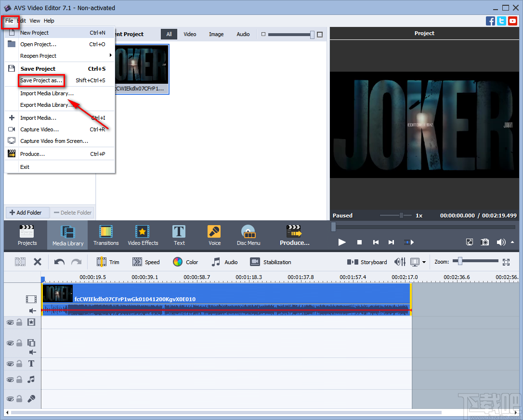523x420 pixels.
Task: Expand the Reopen Project submenu
Action: click(x=60, y=56)
